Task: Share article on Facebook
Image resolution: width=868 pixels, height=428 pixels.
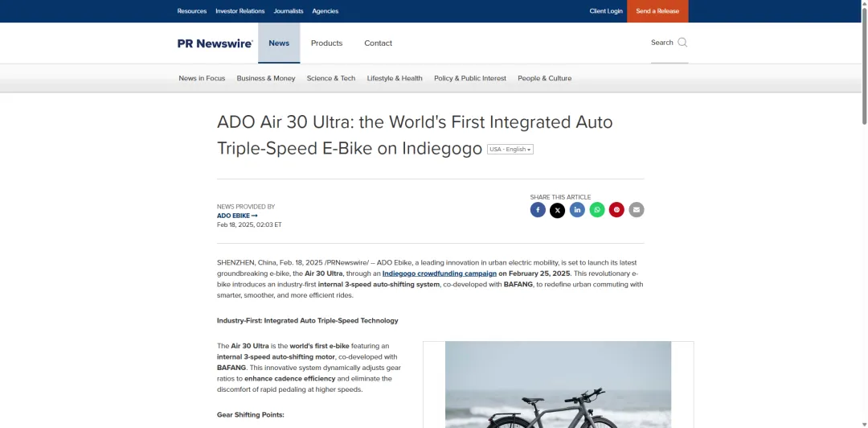Action: click(538, 209)
